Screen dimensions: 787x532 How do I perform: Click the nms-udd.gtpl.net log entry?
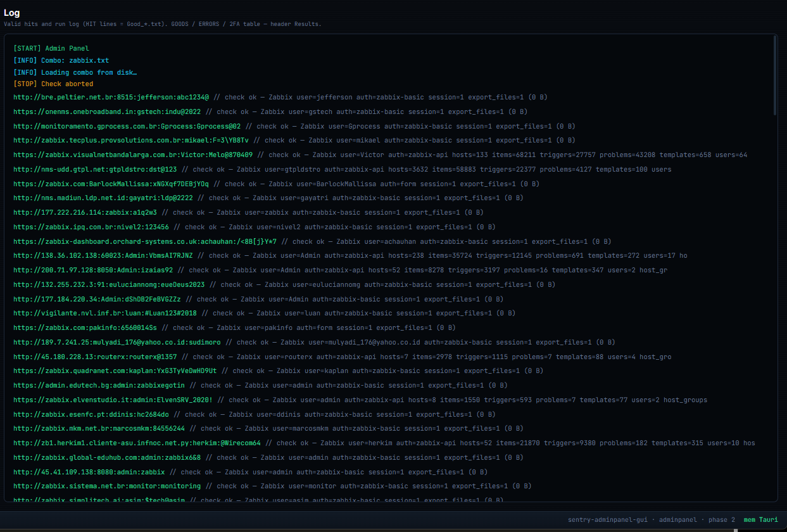343,169
